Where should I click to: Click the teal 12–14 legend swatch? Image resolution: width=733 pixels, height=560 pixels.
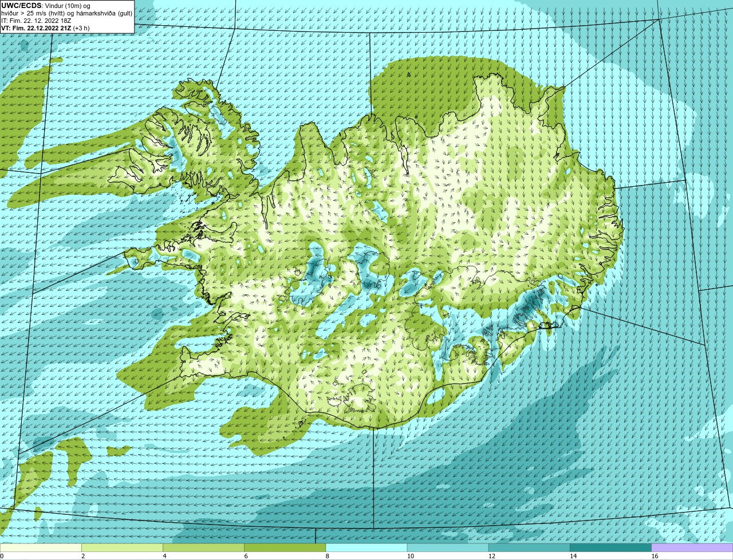pos(529,547)
